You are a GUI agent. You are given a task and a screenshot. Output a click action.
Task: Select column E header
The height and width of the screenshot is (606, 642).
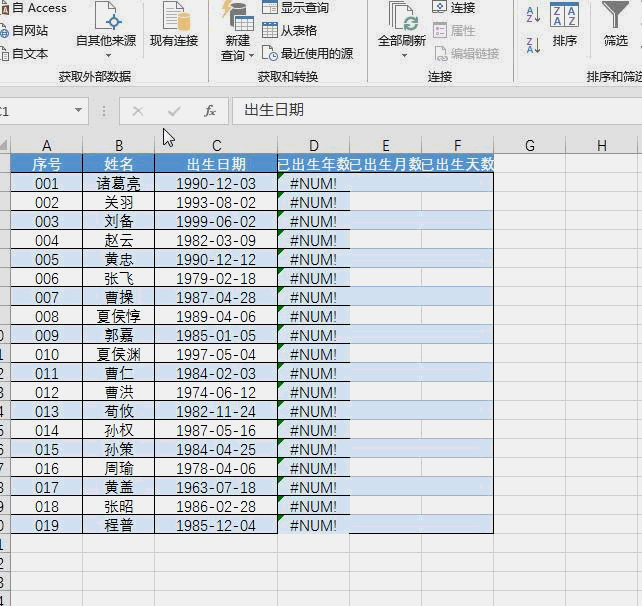tap(386, 145)
